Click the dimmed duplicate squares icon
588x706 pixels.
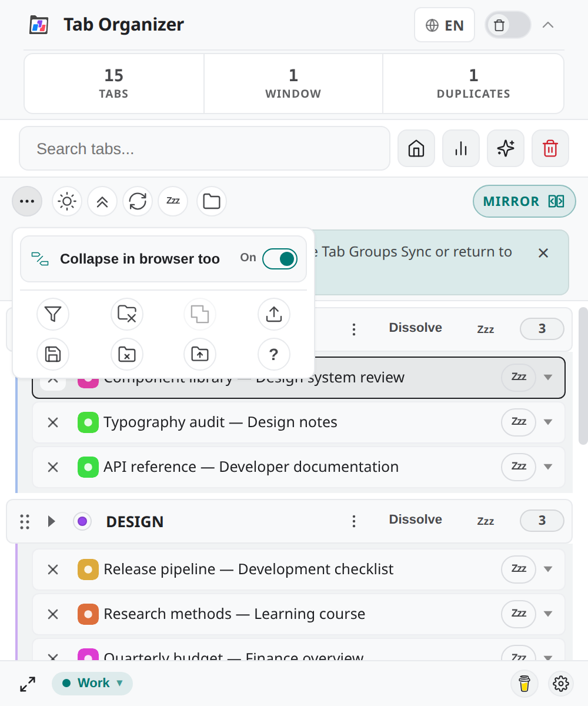tap(200, 315)
